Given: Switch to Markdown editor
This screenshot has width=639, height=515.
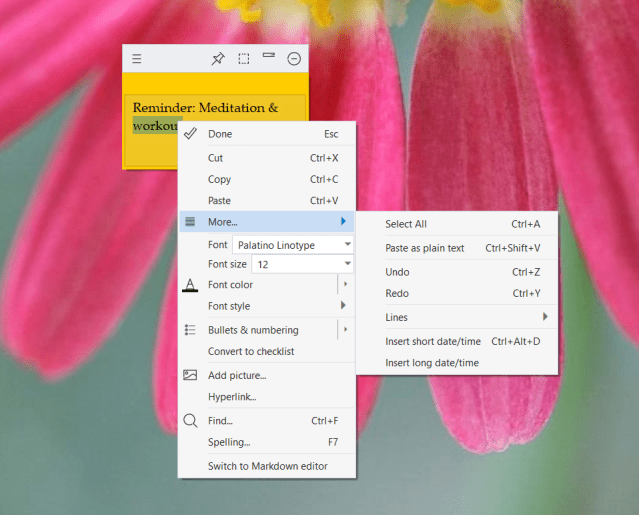Looking at the screenshot, I should (267, 466).
